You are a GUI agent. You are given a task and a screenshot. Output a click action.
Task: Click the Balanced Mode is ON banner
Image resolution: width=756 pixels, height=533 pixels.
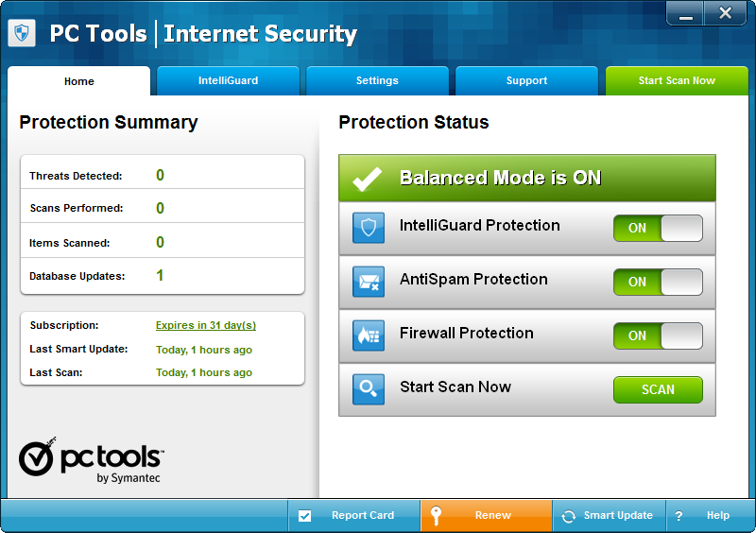[x=526, y=178]
